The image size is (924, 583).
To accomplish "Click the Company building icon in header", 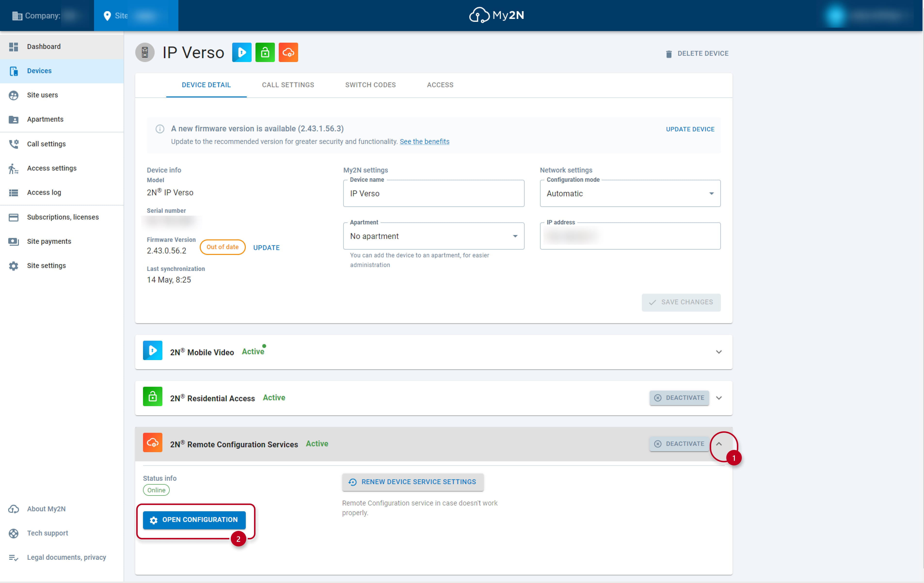I will (17, 16).
